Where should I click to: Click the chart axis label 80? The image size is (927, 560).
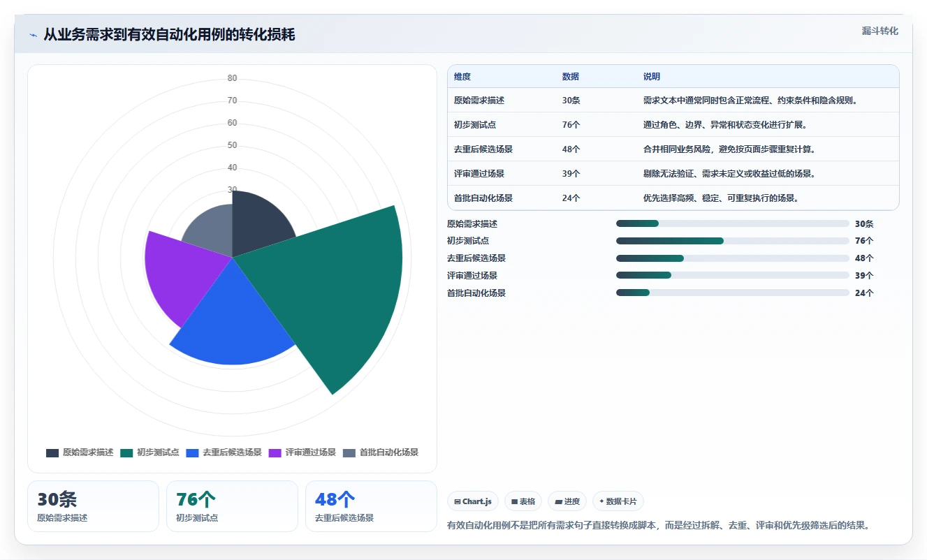[232, 78]
